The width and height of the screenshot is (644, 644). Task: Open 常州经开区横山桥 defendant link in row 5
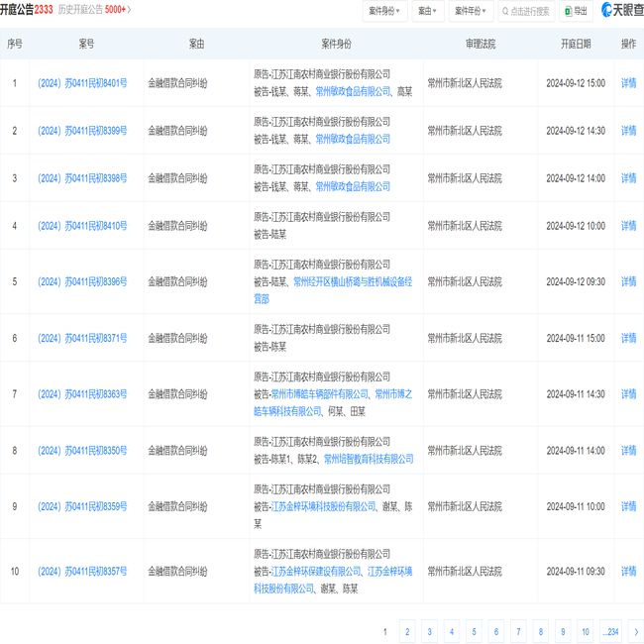[353, 282]
